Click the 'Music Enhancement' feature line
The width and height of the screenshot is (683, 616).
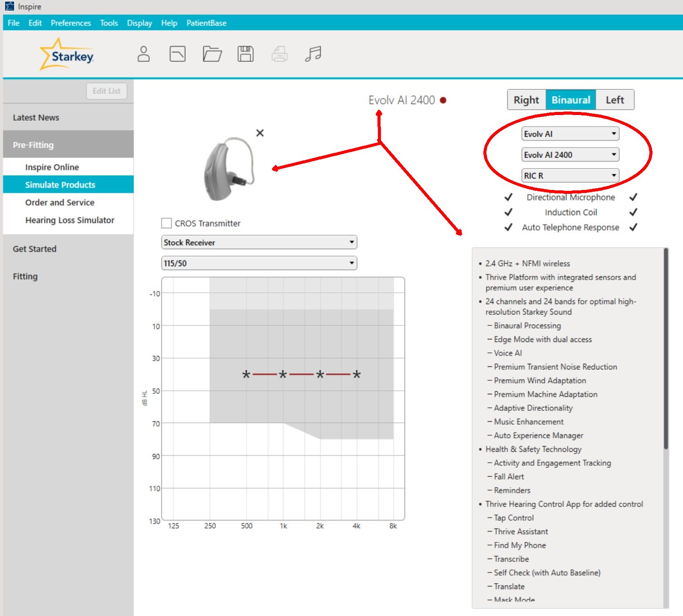coord(529,422)
